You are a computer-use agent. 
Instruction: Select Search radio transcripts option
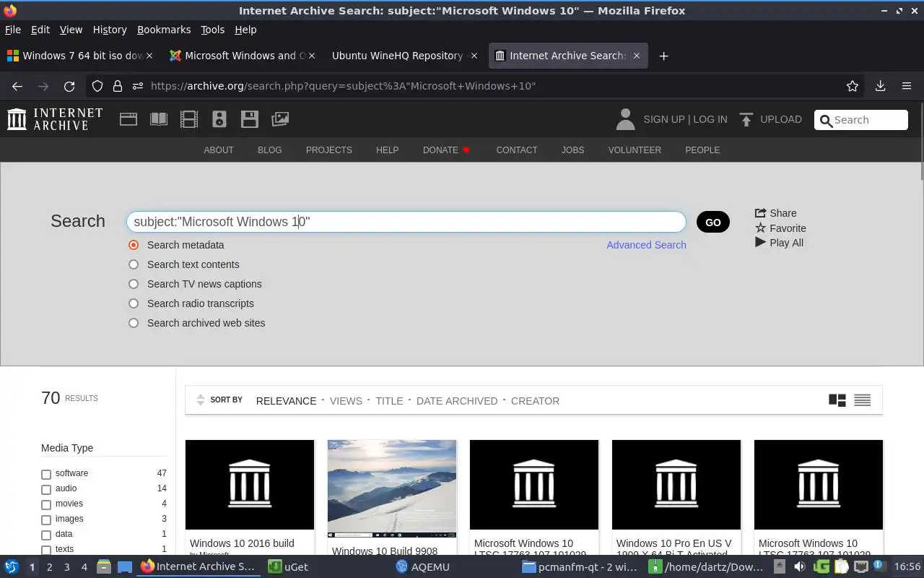click(134, 303)
